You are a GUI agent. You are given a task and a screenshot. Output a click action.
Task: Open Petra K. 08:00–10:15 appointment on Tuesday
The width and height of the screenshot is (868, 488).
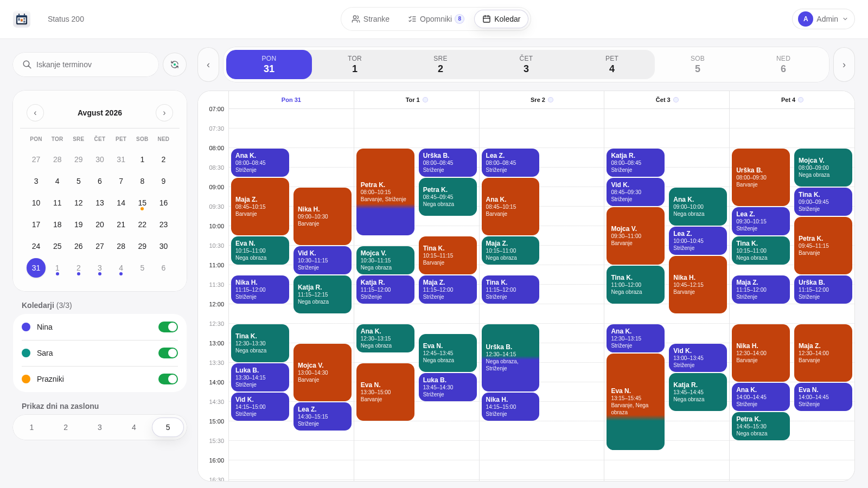(x=385, y=192)
